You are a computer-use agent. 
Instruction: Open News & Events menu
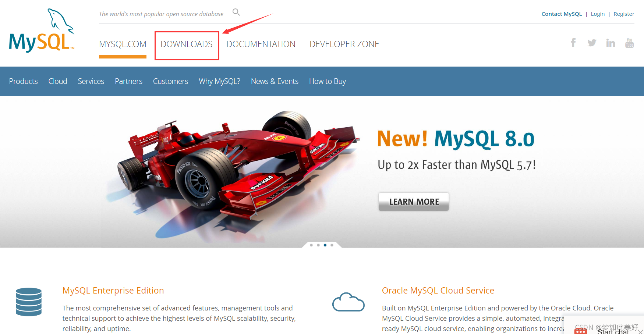click(x=275, y=81)
